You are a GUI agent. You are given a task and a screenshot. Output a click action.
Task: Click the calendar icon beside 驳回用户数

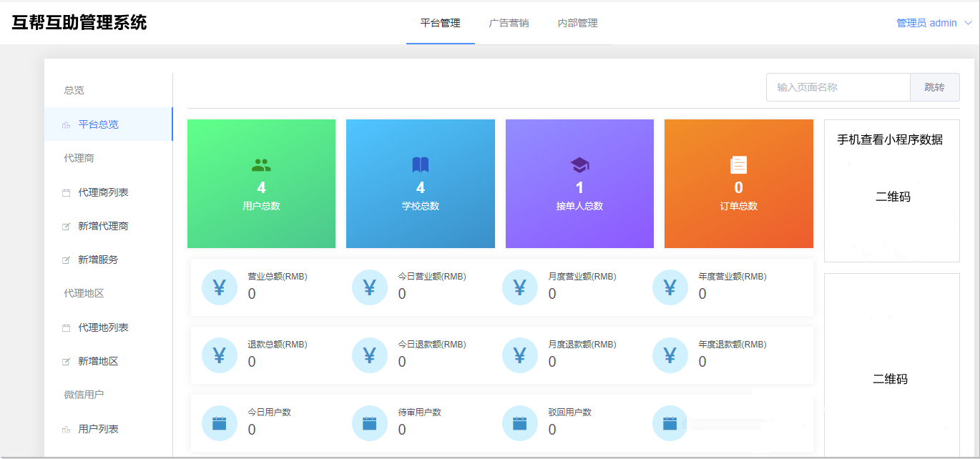520,423
